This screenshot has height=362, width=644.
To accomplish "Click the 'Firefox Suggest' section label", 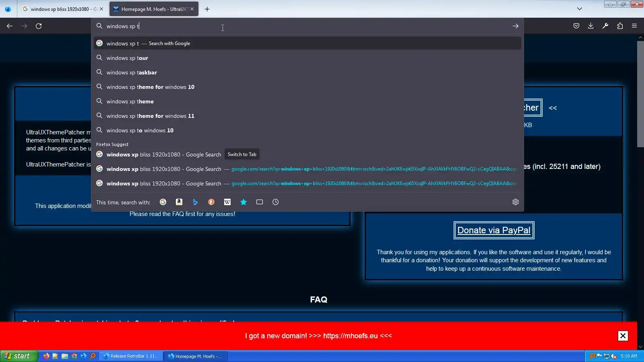I will [112, 144].
